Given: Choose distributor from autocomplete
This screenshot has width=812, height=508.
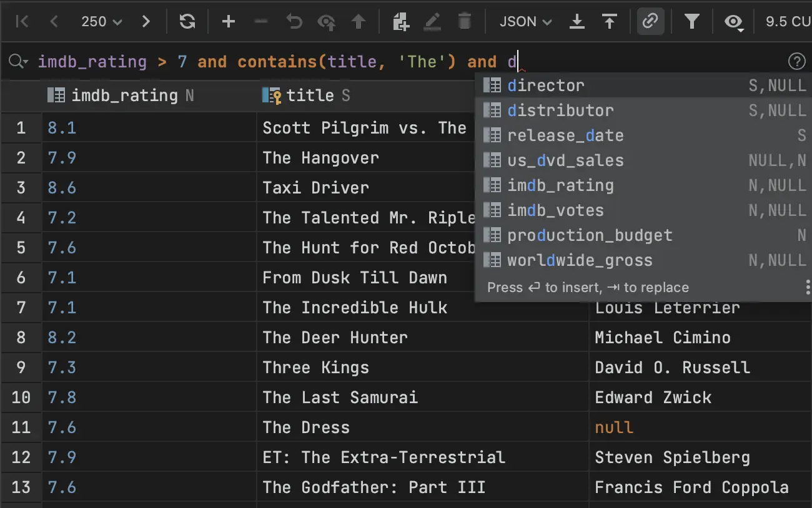Looking at the screenshot, I should [x=643, y=110].
